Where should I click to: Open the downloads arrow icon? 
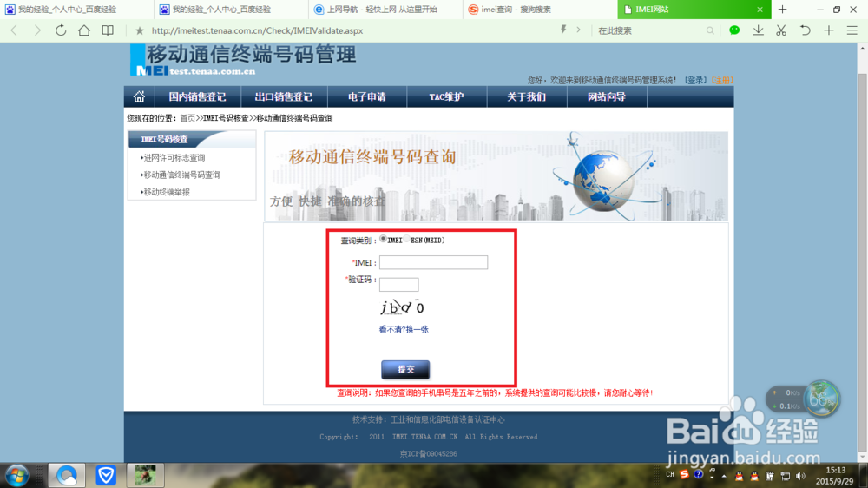pyautogui.click(x=758, y=30)
